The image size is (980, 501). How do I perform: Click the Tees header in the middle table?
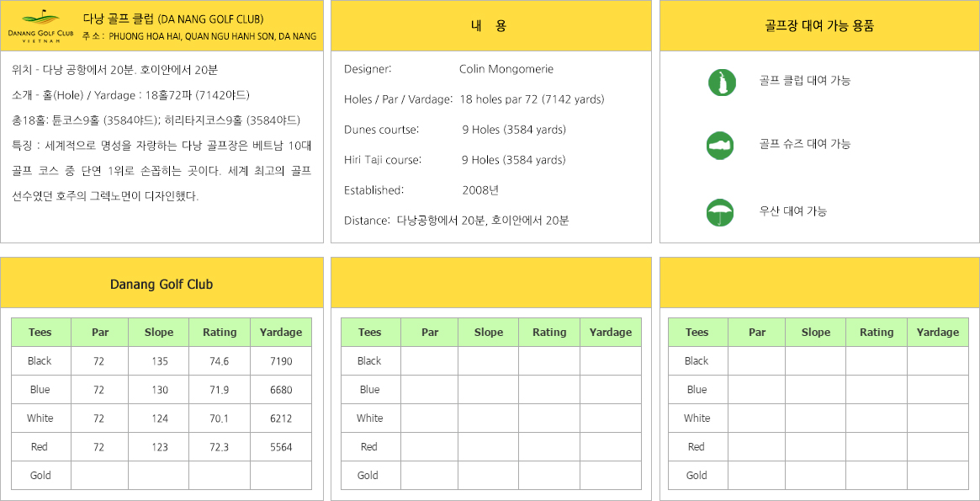[370, 332]
